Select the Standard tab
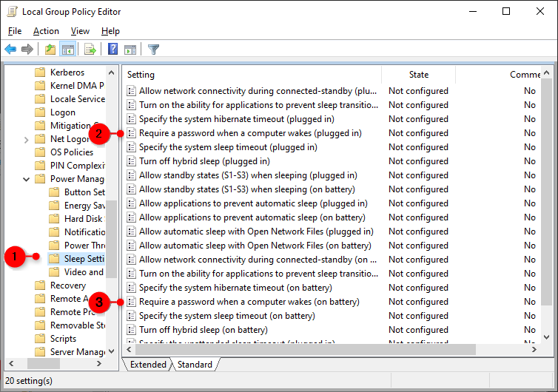Image resolution: width=558 pixels, height=392 pixels. 195,365
